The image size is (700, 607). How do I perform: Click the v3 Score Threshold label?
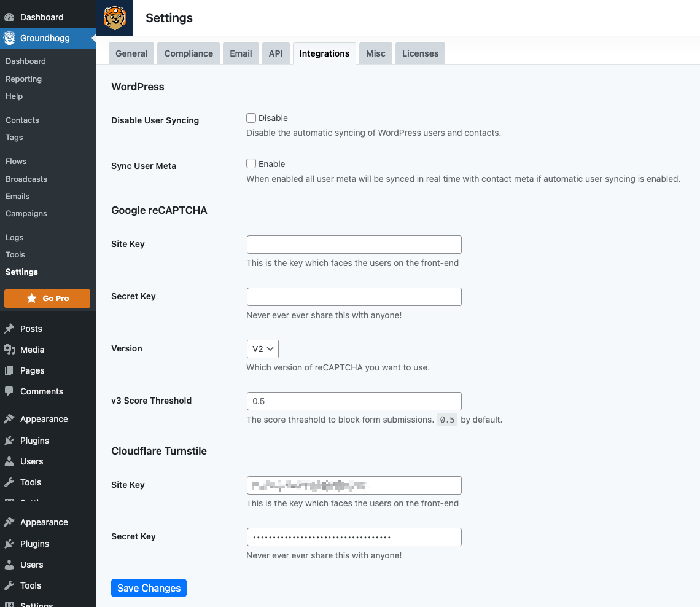click(x=151, y=401)
